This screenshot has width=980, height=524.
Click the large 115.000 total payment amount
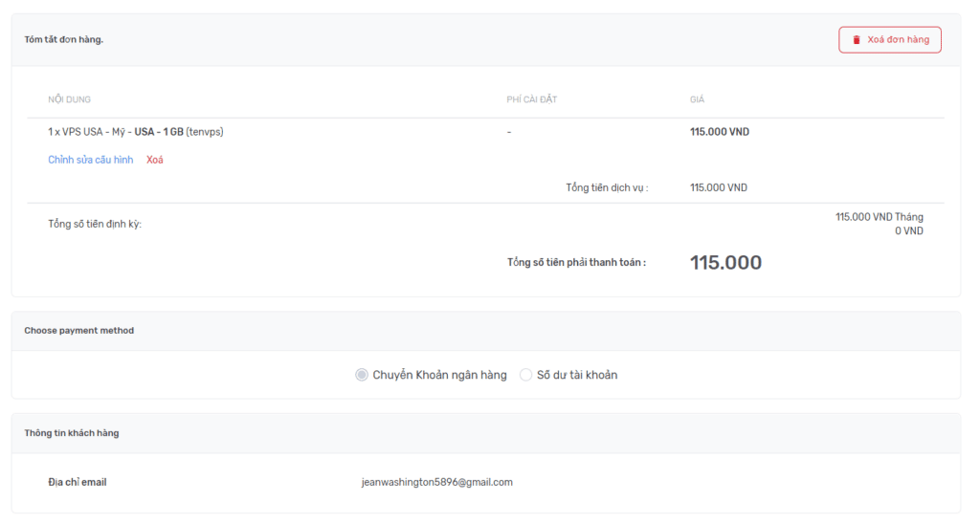pos(725,263)
